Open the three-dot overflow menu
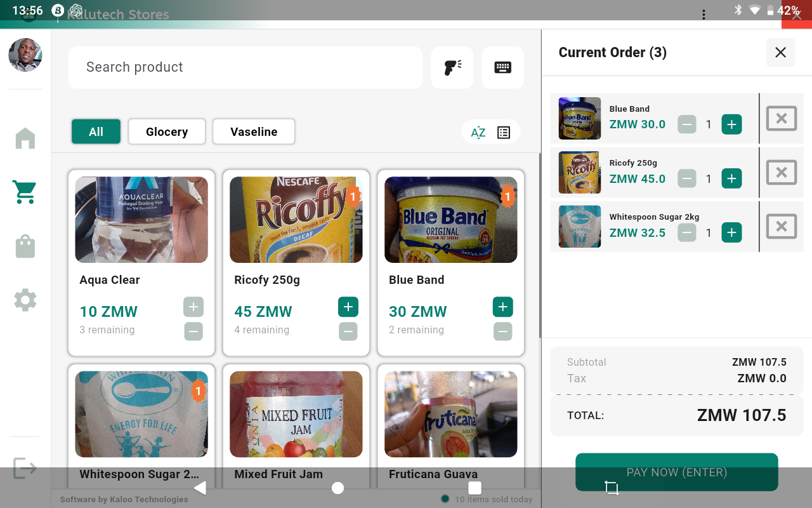 point(704,14)
